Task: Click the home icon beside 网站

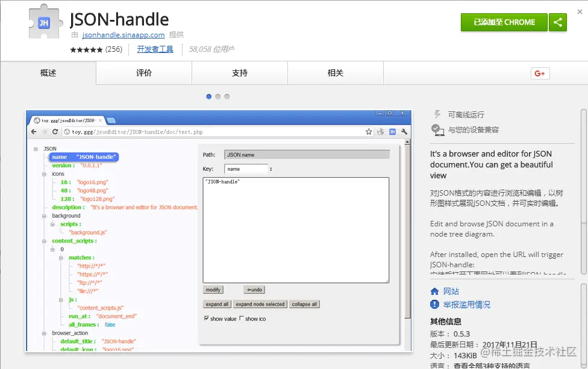Action: coord(434,291)
